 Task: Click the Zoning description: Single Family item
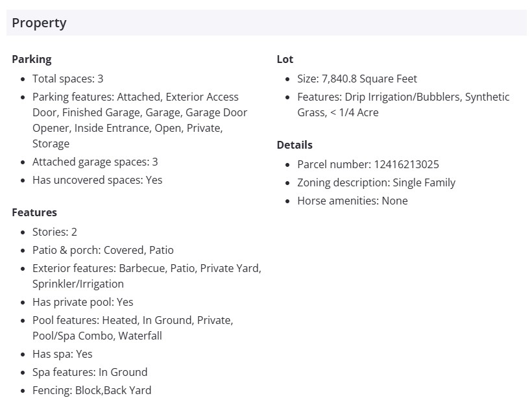(x=376, y=182)
